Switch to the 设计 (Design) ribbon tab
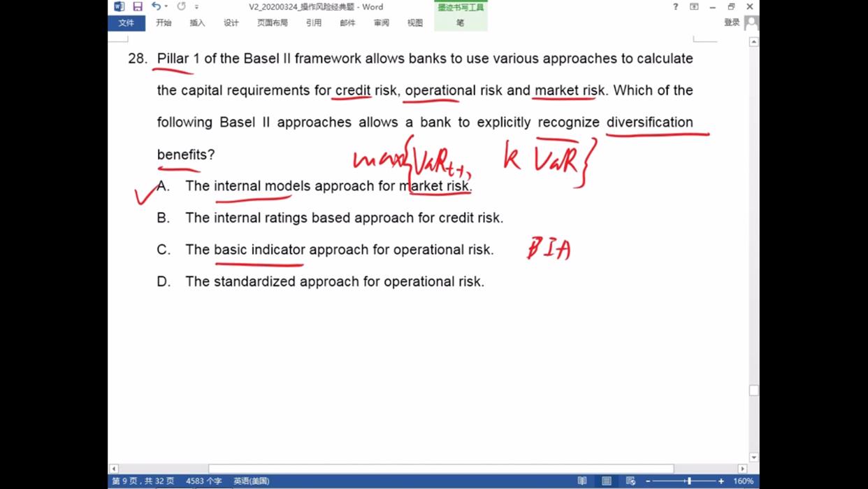This screenshot has height=489, width=868. 231,23
